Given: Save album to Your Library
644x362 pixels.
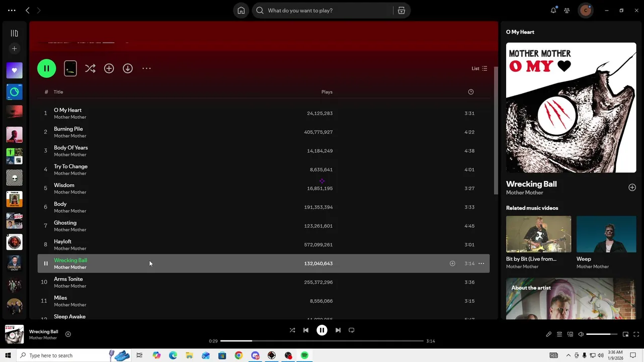Looking at the screenshot, I should 109,68.
